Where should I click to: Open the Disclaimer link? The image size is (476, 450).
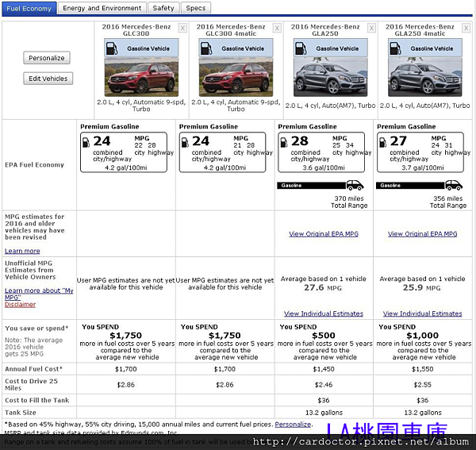coord(20,304)
